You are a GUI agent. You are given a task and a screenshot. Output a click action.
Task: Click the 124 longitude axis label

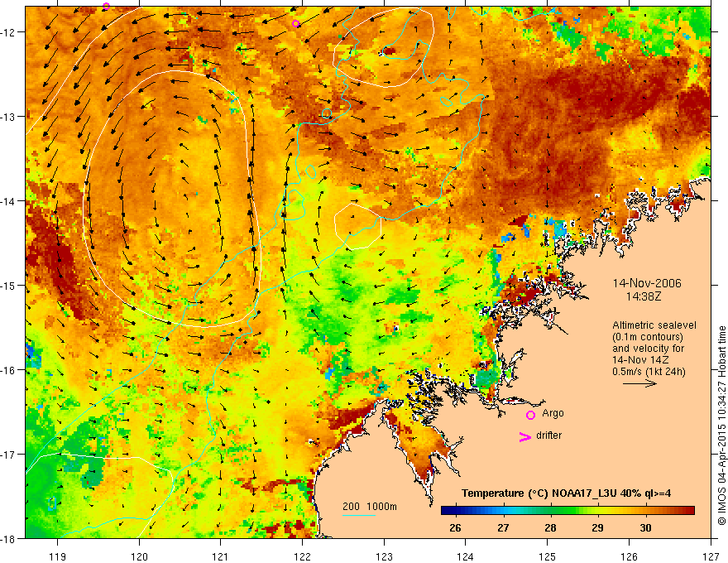point(466,556)
